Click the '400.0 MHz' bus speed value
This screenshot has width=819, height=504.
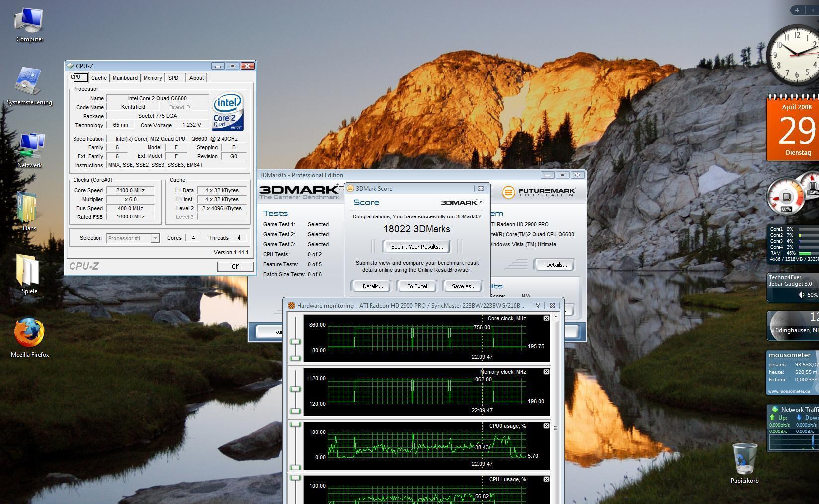(x=130, y=208)
